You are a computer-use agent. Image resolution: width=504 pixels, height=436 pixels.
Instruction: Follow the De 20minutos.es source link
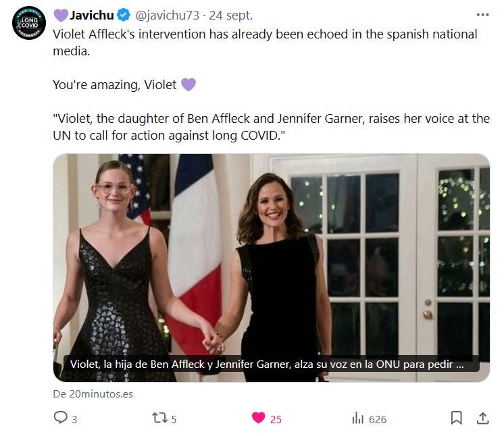(93, 393)
